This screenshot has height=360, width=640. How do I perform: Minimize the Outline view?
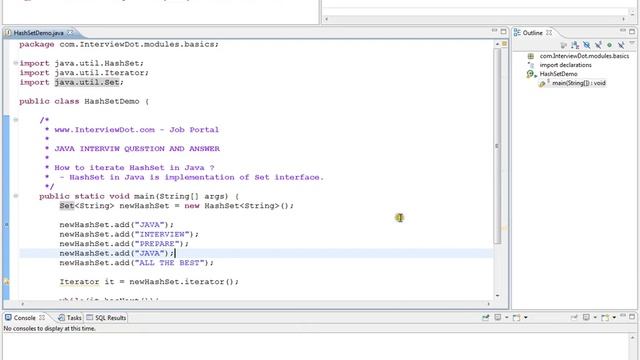623,31
